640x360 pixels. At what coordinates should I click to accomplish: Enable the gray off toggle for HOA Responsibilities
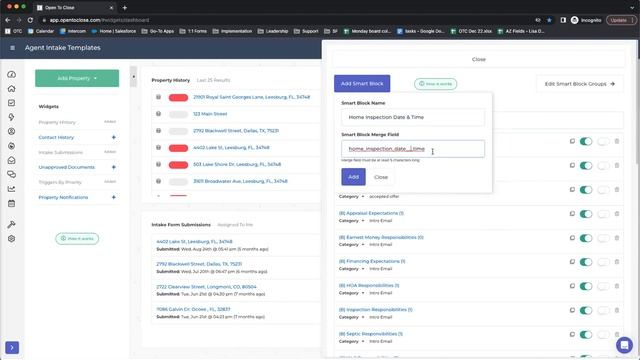603,286
